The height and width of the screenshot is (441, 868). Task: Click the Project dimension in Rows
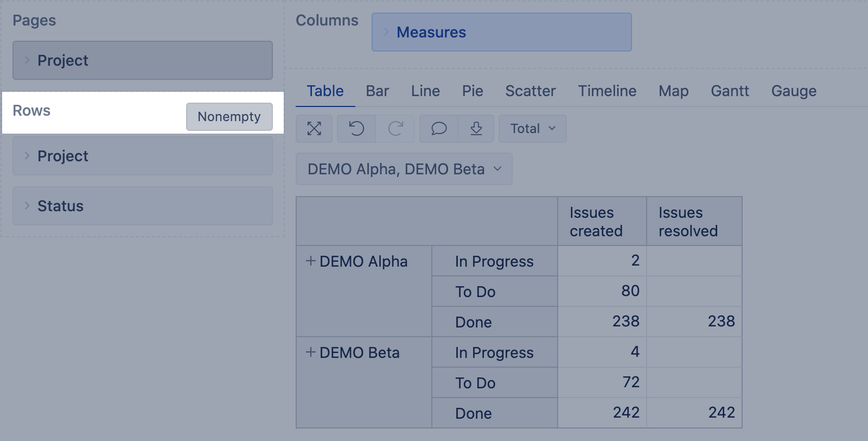pos(63,156)
